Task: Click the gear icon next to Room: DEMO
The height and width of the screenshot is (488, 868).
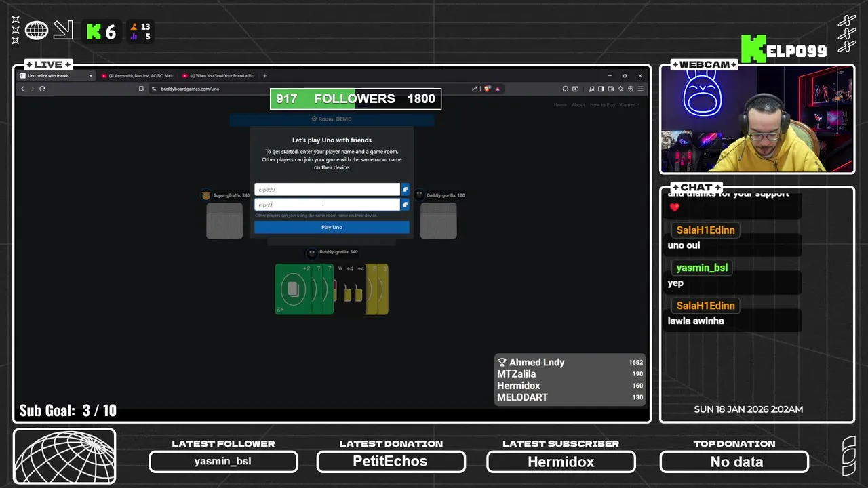Action: click(x=314, y=119)
